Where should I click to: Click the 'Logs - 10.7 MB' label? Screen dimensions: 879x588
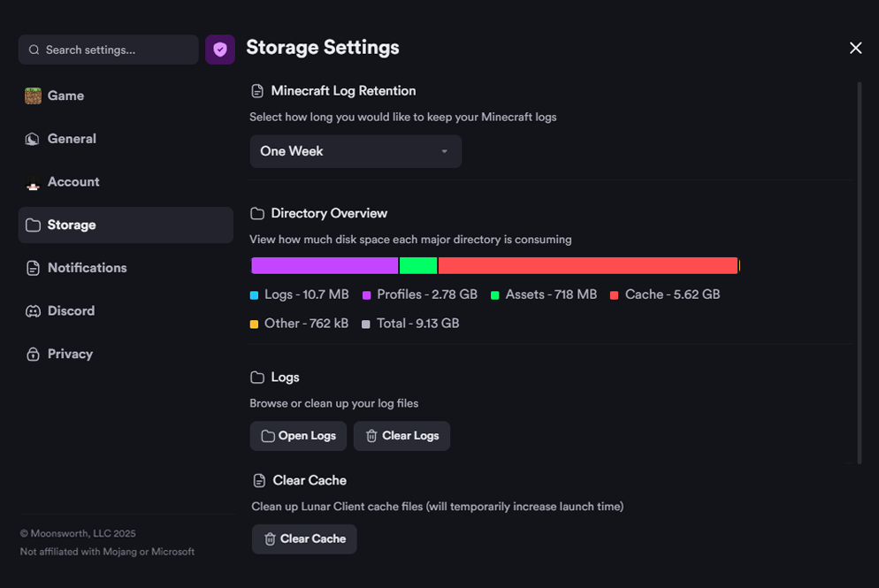307,294
